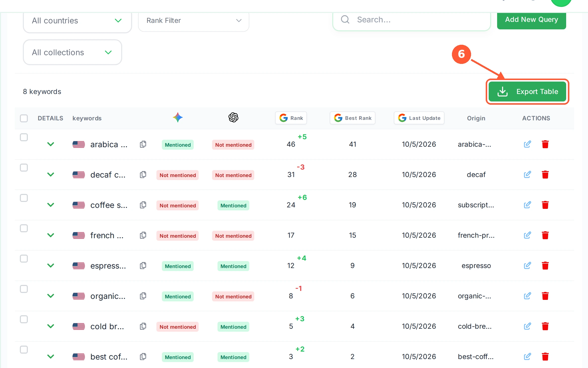
Task: Edit the coffee subscription keyword row
Action: point(527,205)
